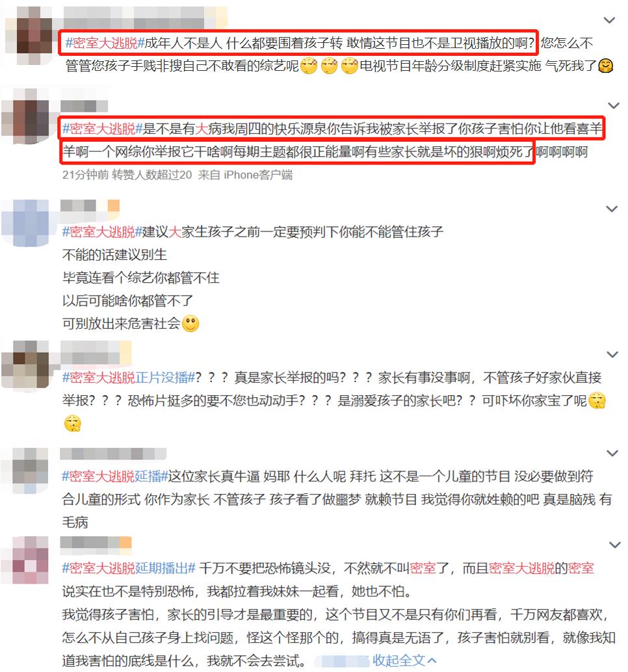Collapse full text via 收起全文 link

404,660
